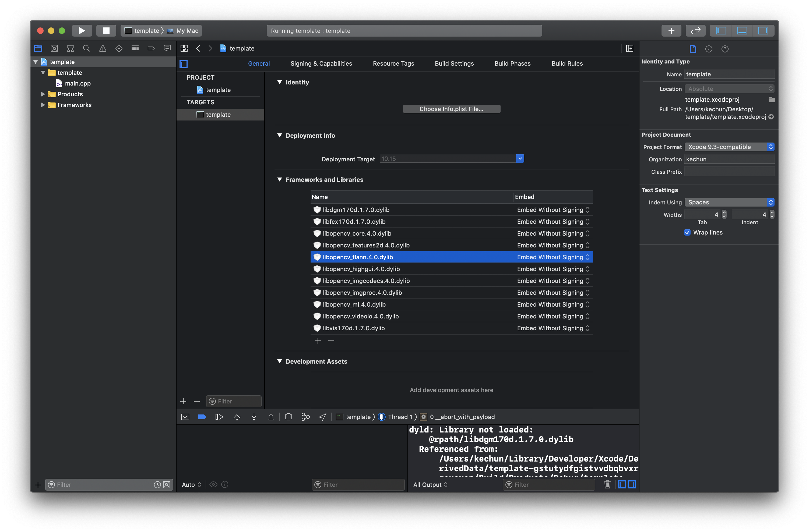
Task: Switch to the Build Settings tab
Action: pyautogui.click(x=454, y=63)
